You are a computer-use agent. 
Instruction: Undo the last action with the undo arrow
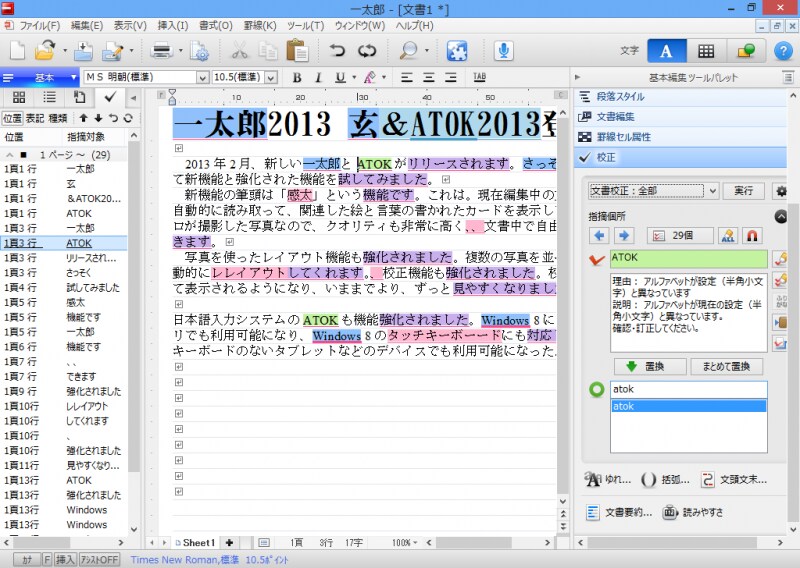(337, 51)
